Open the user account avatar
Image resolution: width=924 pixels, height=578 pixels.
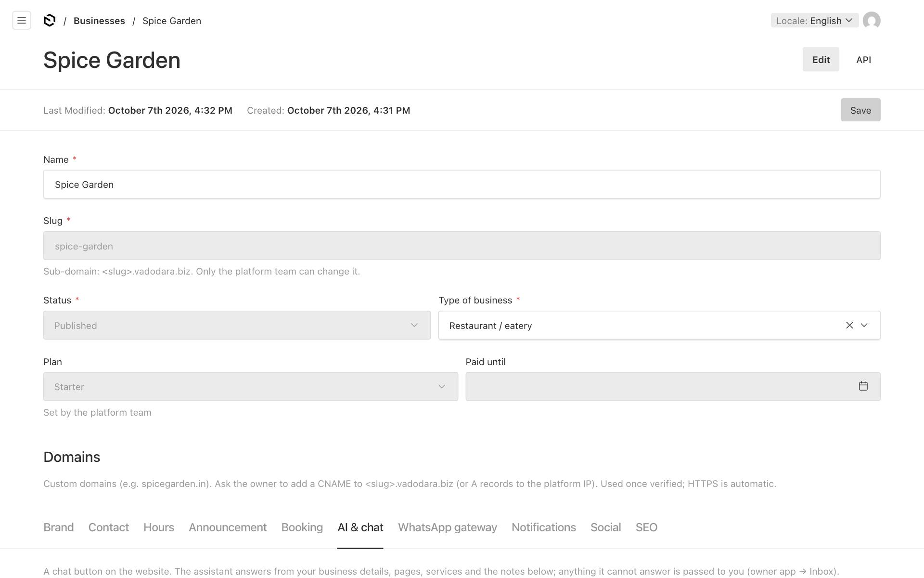pyautogui.click(x=872, y=20)
